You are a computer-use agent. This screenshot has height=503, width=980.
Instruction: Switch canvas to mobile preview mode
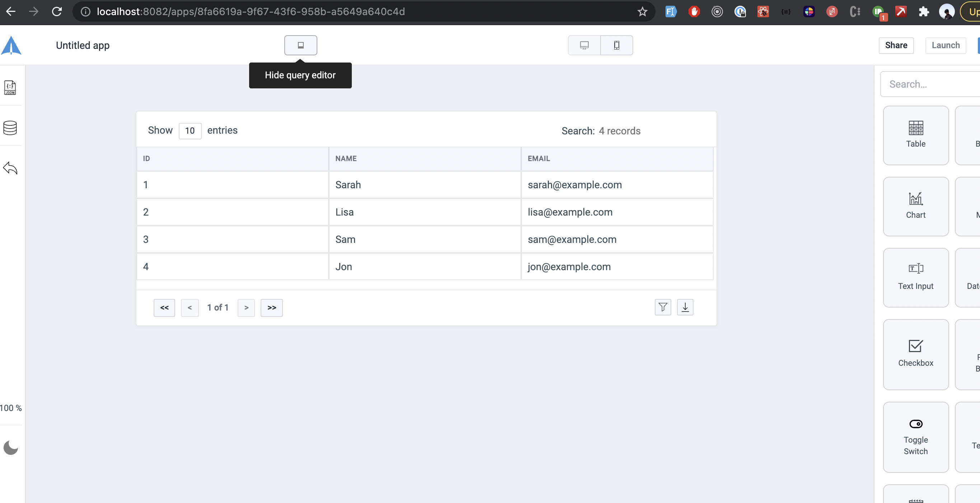click(x=616, y=45)
